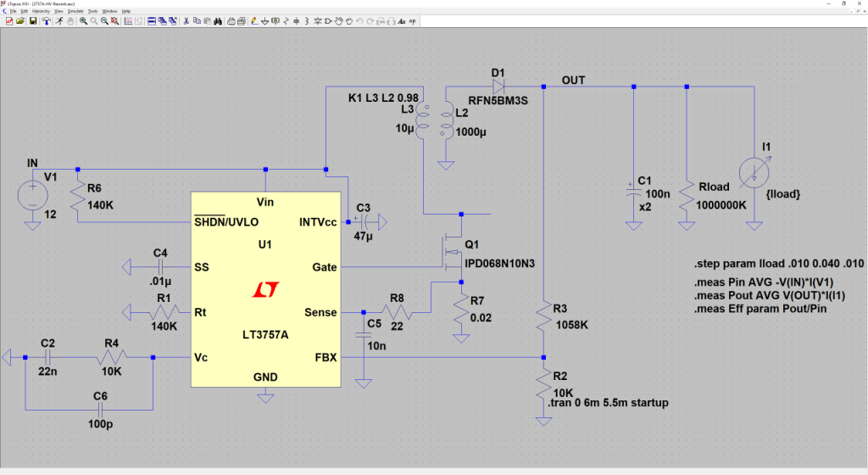Select the LT3757A controller chip U1

265,289
